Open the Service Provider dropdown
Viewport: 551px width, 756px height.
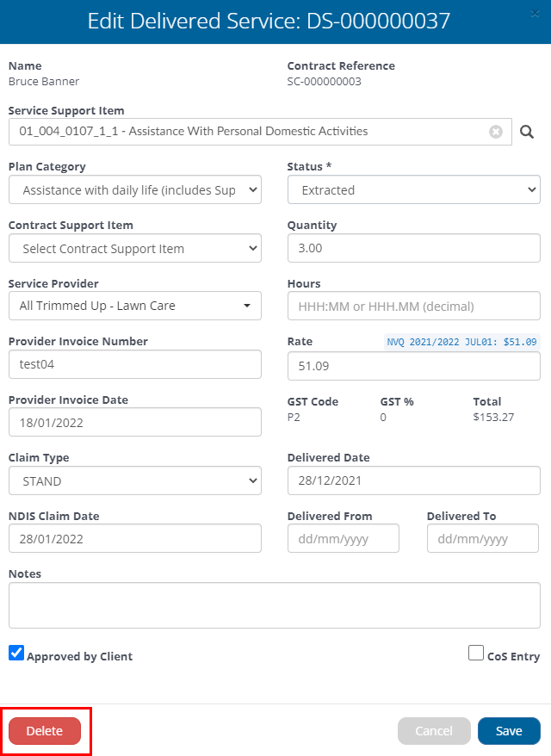pos(135,306)
